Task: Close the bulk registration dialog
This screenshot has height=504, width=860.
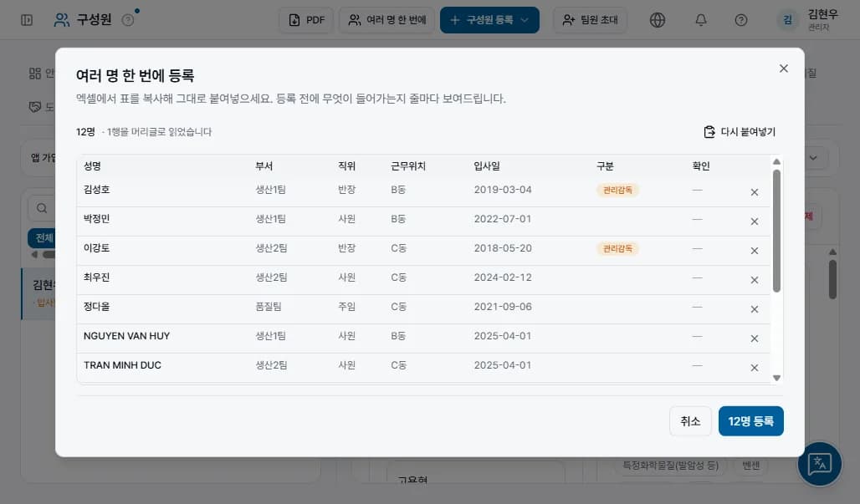Action: click(x=783, y=69)
